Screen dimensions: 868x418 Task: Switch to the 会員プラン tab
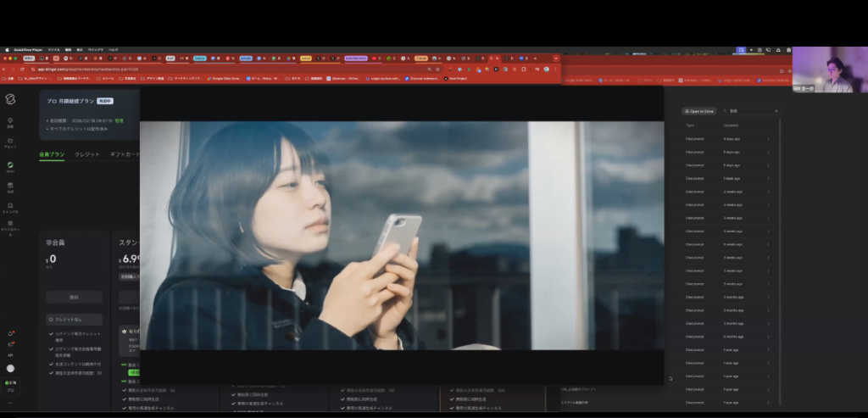(x=51, y=154)
